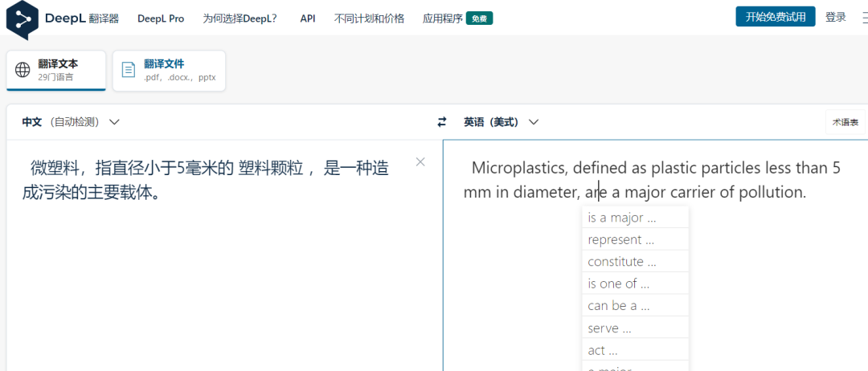Open the hamburger menu at top right
The height and width of the screenshot is (371, 868).
pos(864,18)
